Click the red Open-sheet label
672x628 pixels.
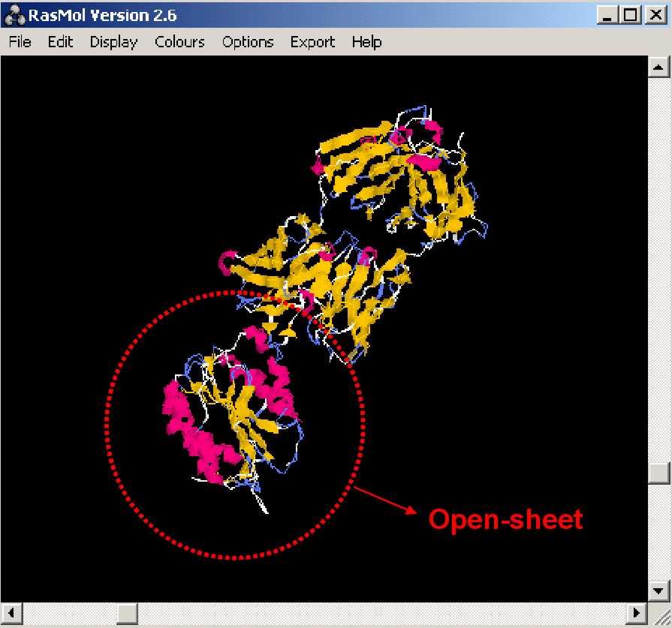(505, 518)
